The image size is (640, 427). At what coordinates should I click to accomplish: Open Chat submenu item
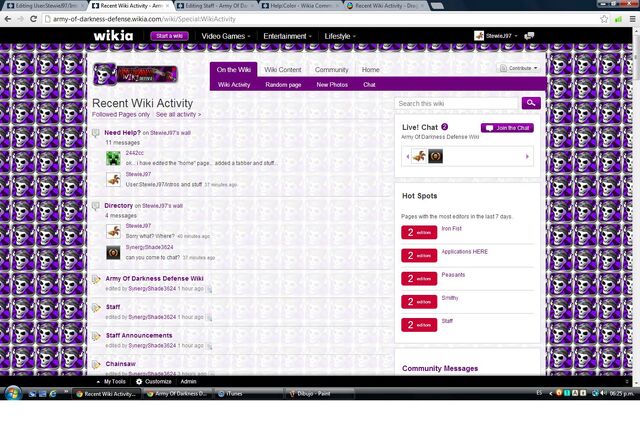coord(369,85)
